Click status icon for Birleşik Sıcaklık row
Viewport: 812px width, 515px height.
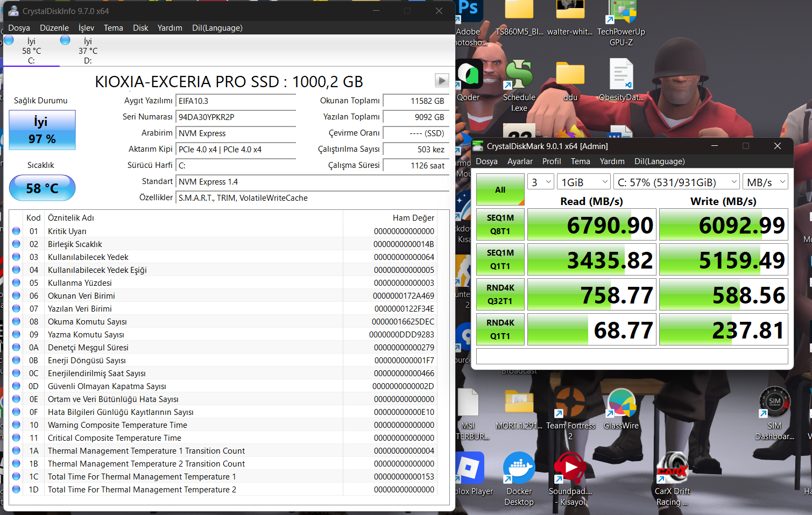coord(16,244)
